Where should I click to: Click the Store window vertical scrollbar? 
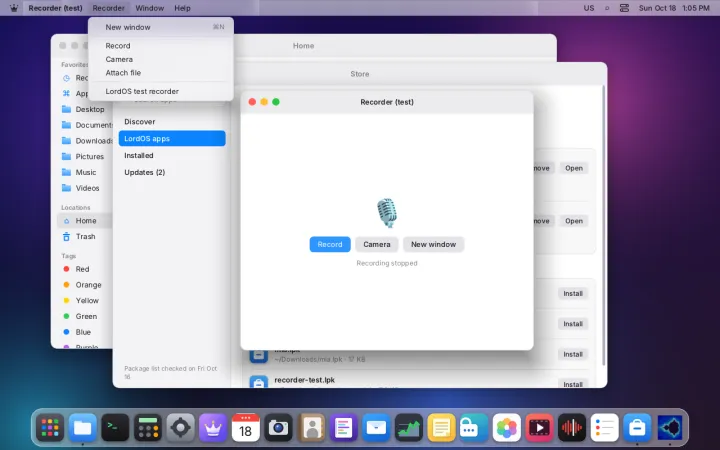(x=603, y=225)
